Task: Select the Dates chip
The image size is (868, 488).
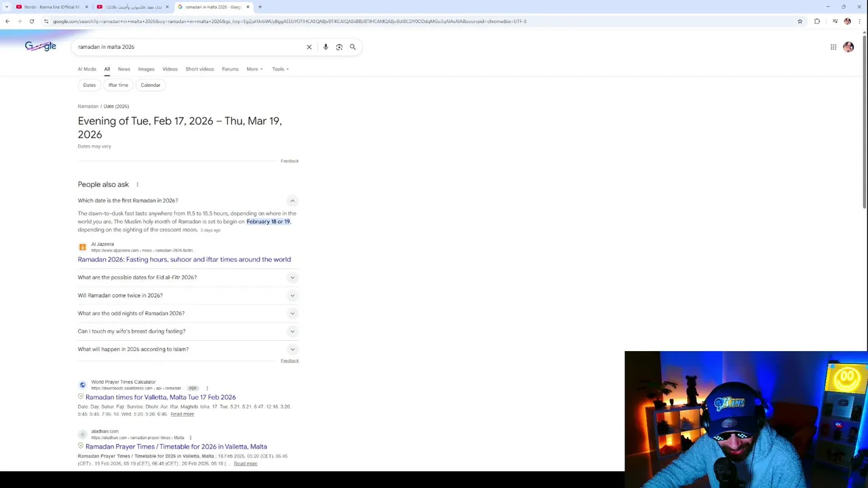Action: tap(90, 85)
